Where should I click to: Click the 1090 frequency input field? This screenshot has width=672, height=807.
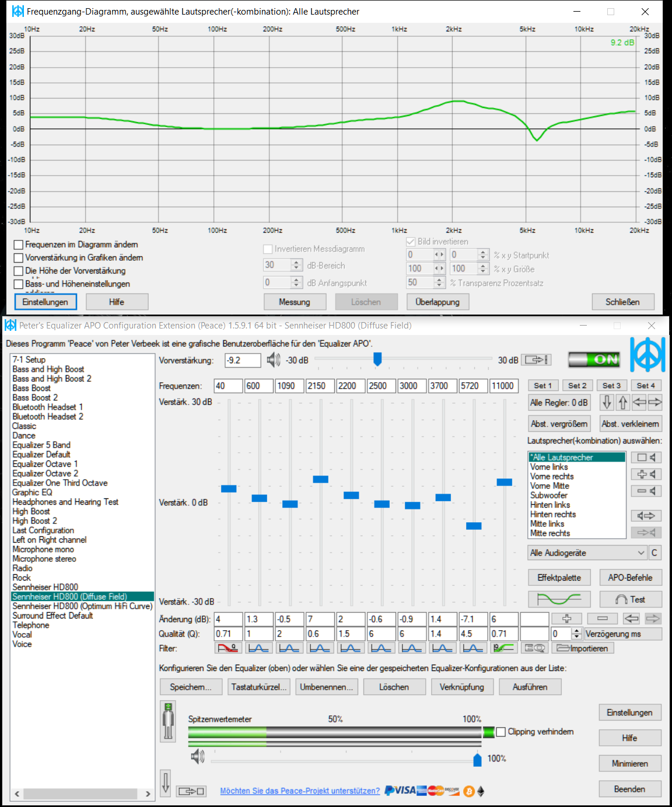coord(289,386)
